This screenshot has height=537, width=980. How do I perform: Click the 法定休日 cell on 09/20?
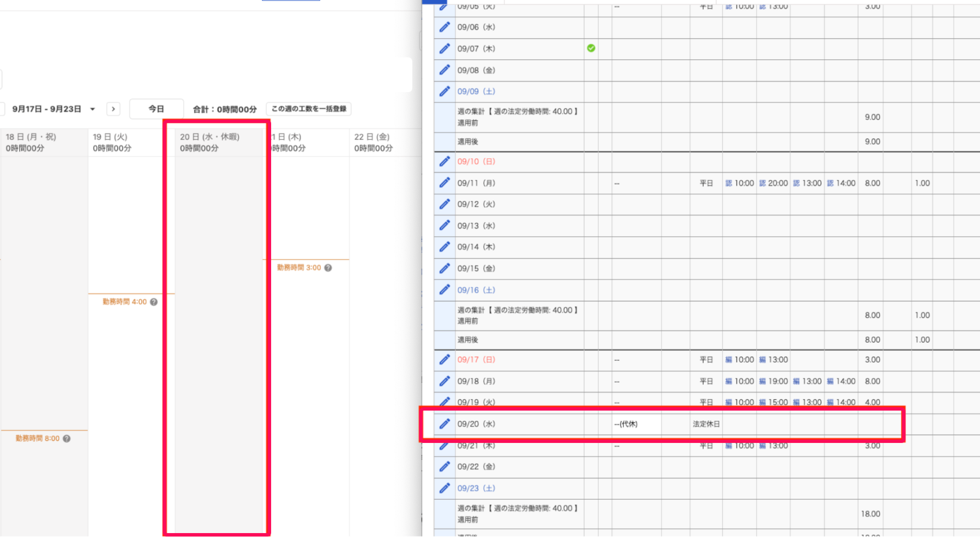706,424
